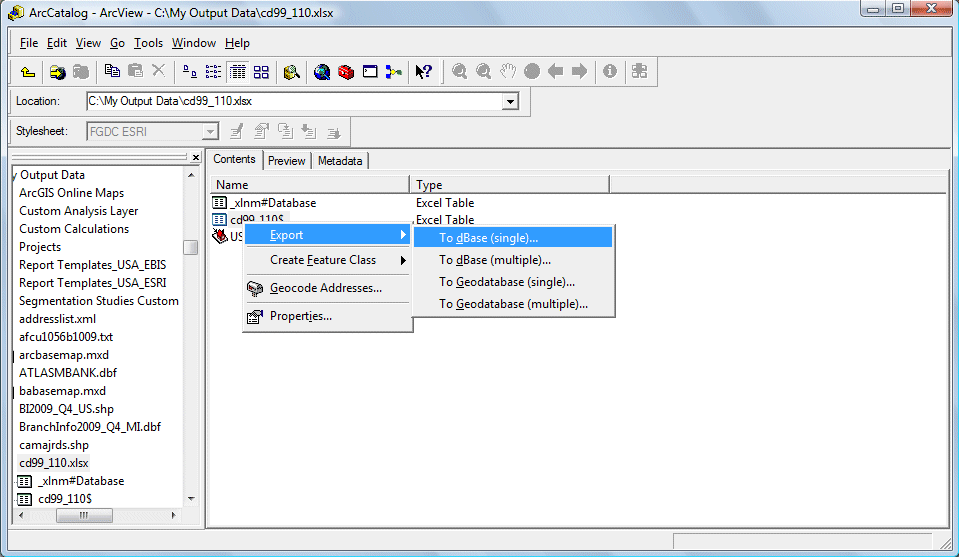Sort by the Type column header

click(x=510, y=185)
